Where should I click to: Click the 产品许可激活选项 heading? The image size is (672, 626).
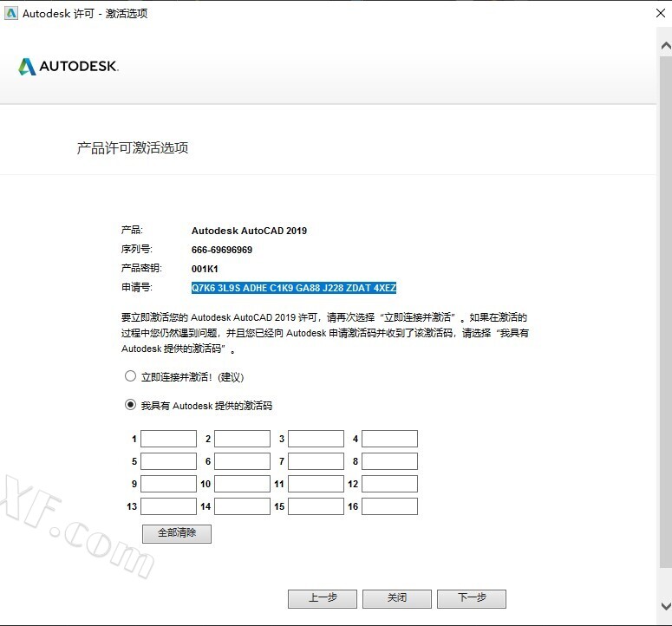[x=133, y=147]
